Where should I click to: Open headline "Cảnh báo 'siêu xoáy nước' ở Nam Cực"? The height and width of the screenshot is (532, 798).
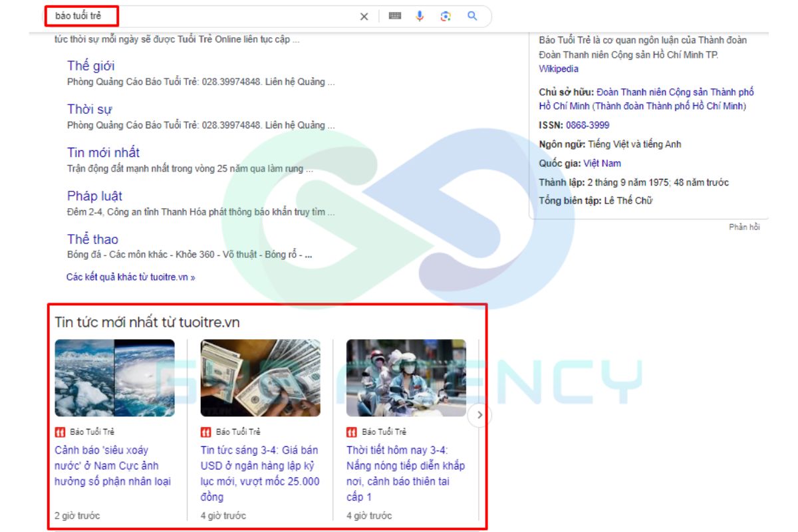(113, 465)
